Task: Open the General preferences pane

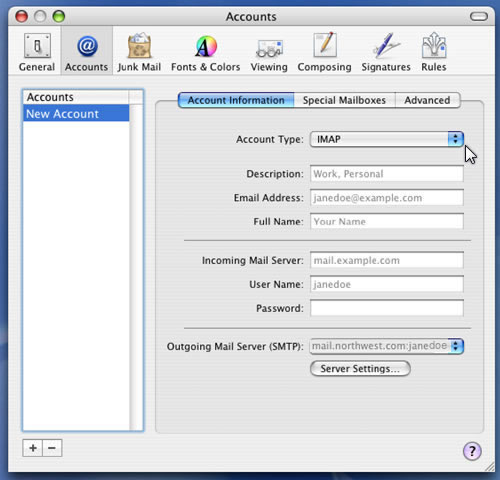Action: tap(37, 52)
